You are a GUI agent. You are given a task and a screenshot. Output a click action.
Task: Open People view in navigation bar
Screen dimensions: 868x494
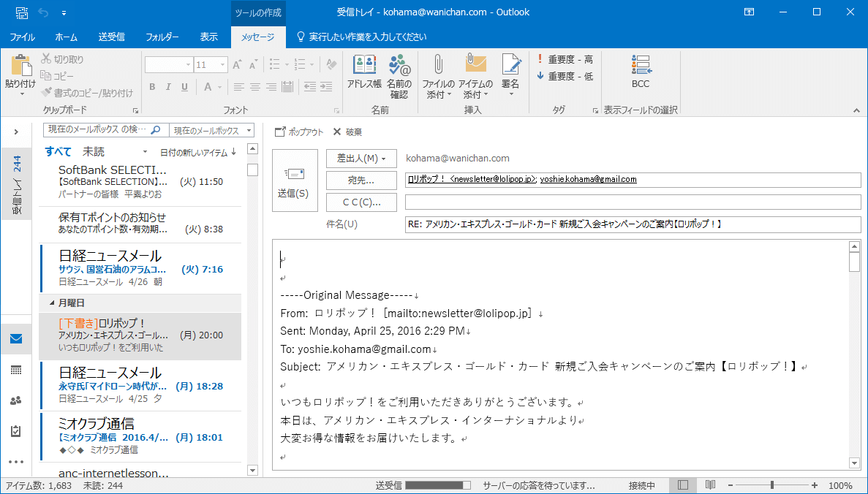click(x=16, y=400)
